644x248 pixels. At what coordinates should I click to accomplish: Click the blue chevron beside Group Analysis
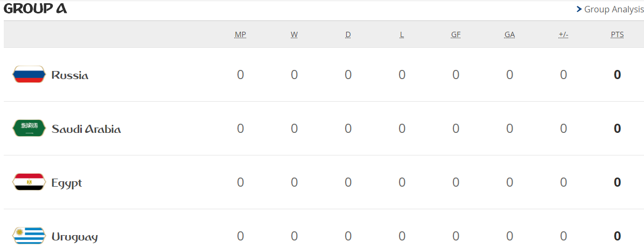click(579, 9)
